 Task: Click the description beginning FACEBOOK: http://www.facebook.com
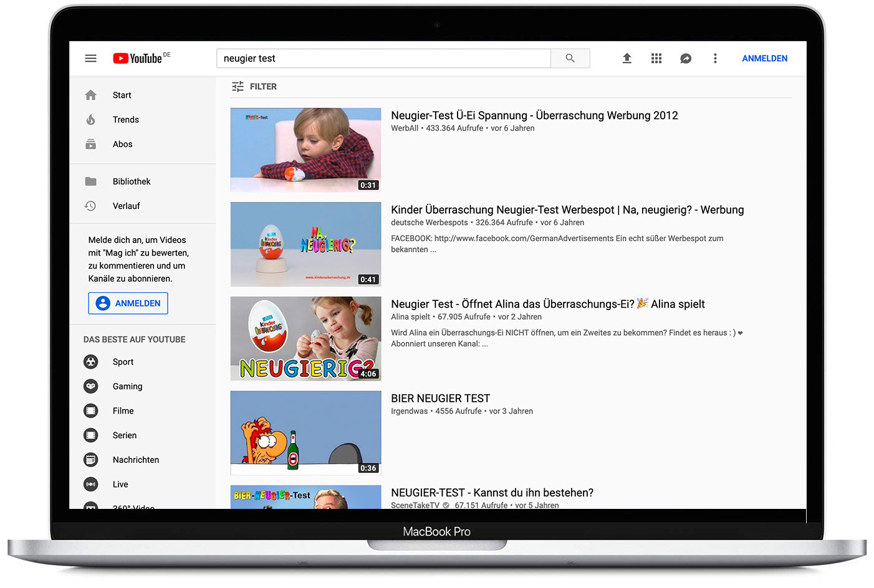(557, 244)
